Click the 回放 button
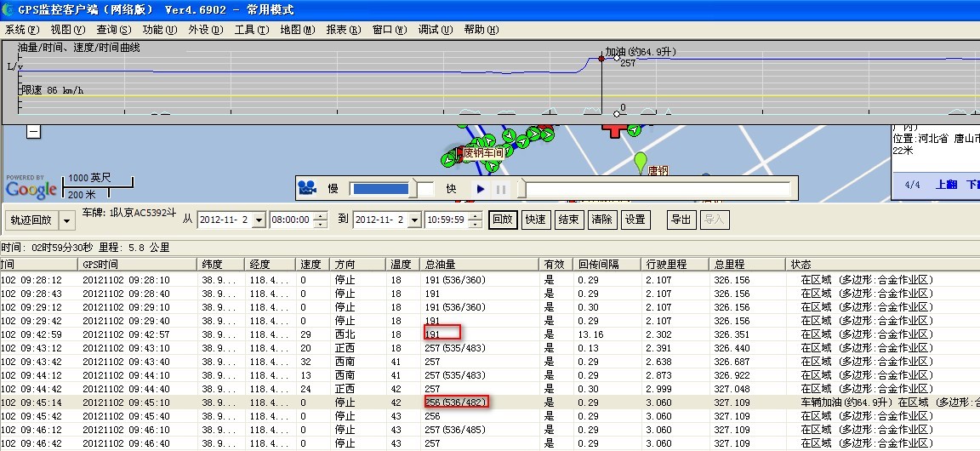The image size is (980, 451). [503, 219]
